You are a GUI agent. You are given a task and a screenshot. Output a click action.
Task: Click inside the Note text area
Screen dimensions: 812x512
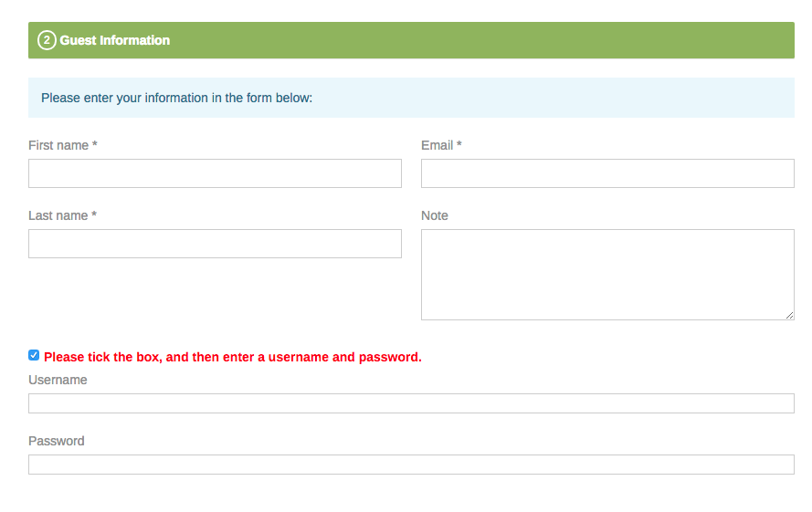(607, 274)
